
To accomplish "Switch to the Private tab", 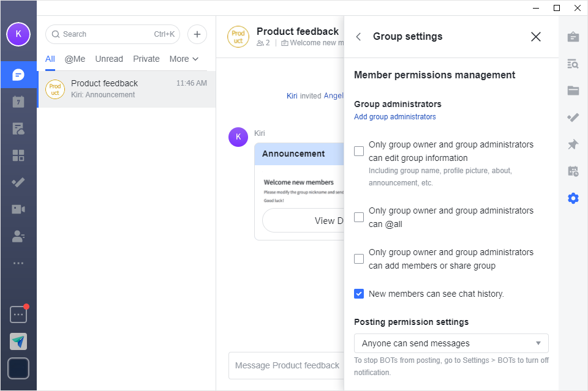I will [146, 59].
